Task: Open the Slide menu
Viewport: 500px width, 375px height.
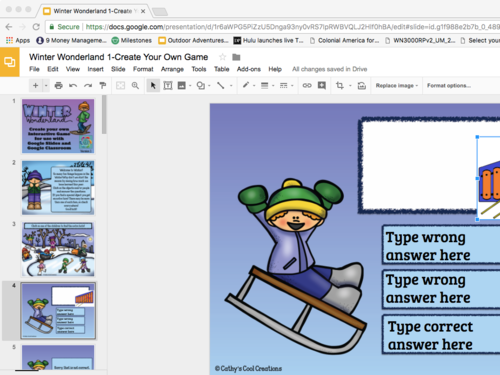Action: pos(118,69)
